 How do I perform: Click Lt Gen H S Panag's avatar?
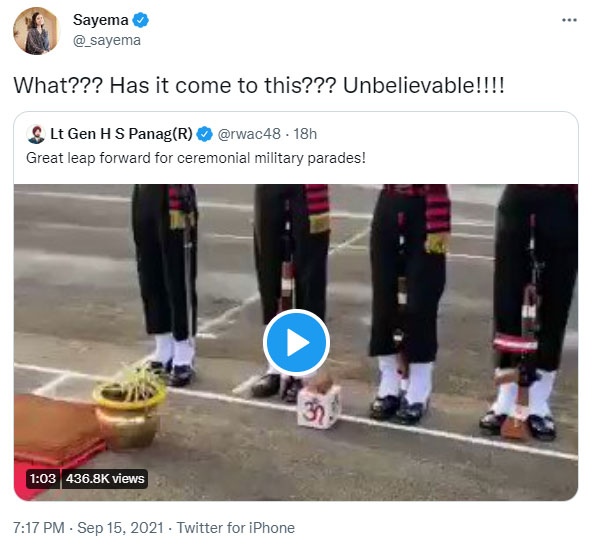click(36, 134)
